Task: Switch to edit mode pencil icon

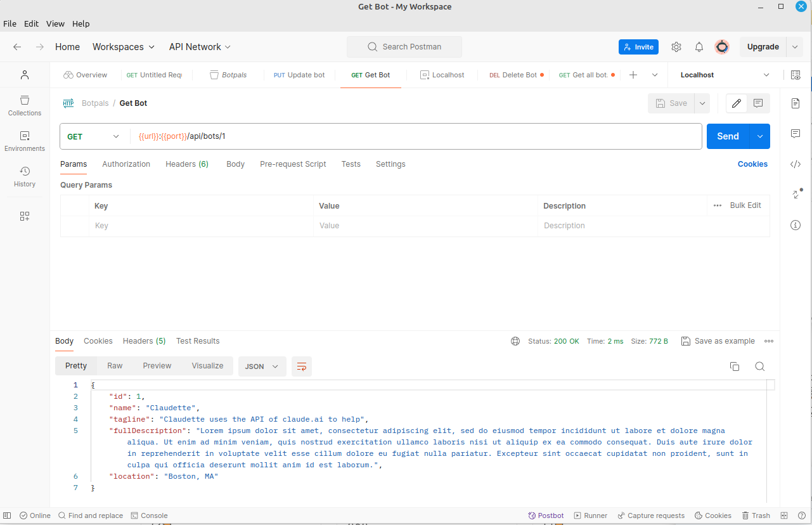Action: [x=737, y=103]
